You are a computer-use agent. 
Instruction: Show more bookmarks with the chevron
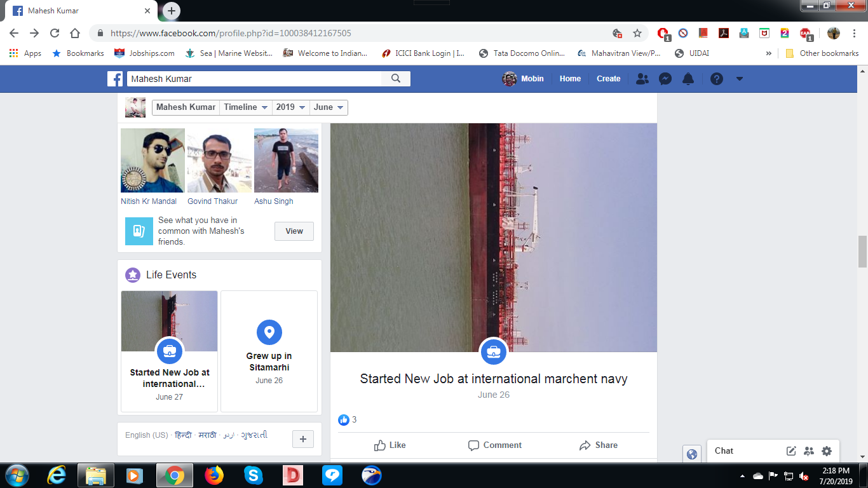(x=769, y=53)
